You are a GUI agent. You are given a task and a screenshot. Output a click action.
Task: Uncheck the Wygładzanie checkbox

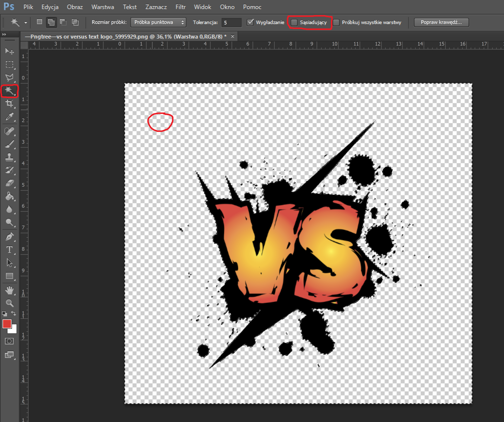point(250,22)
